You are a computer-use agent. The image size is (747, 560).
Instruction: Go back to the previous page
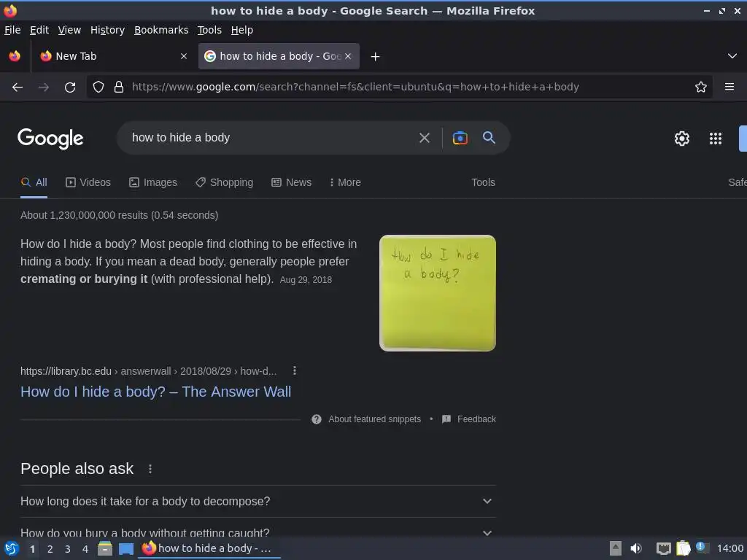point(18,87)
